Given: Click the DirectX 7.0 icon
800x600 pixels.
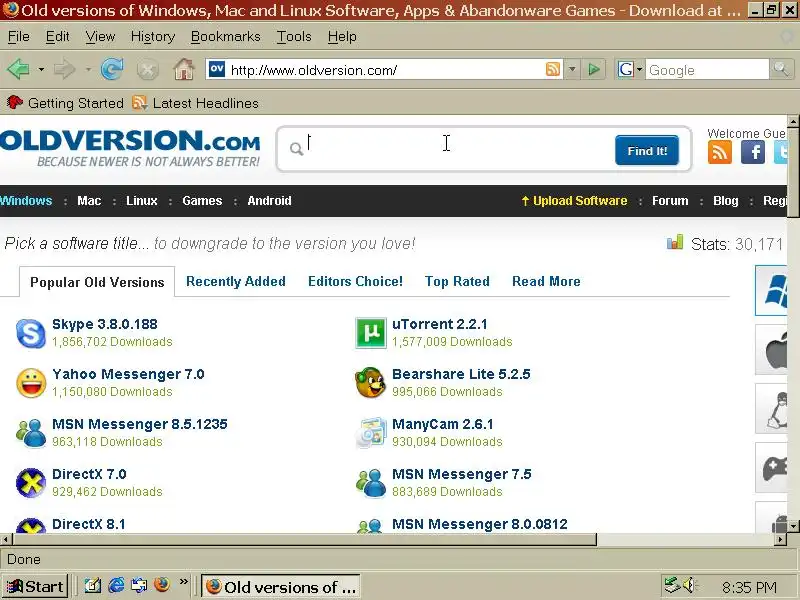Looking at the screenshot, I should (x=31, y=483).
